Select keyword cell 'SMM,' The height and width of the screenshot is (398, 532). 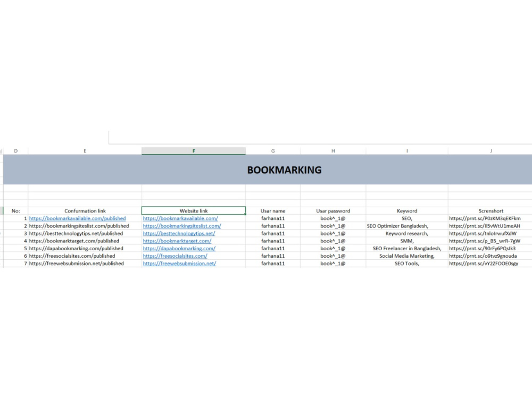[x=407, y=241]
